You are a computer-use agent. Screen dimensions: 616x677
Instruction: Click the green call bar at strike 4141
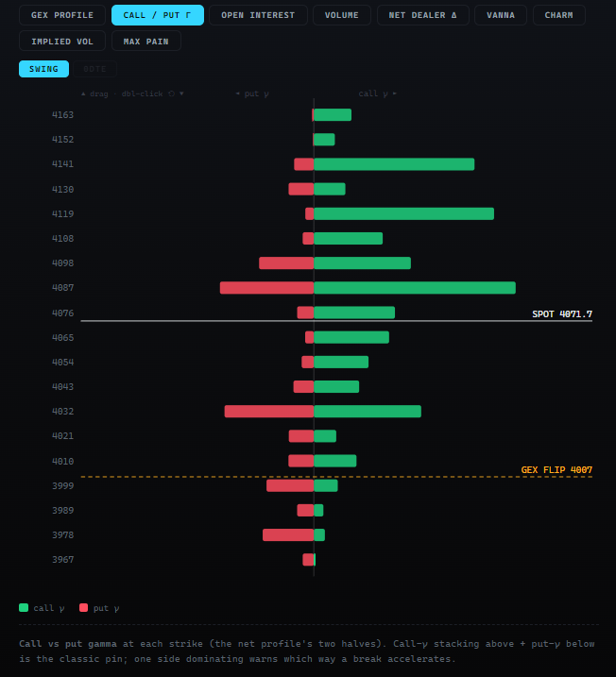(394, 164)
